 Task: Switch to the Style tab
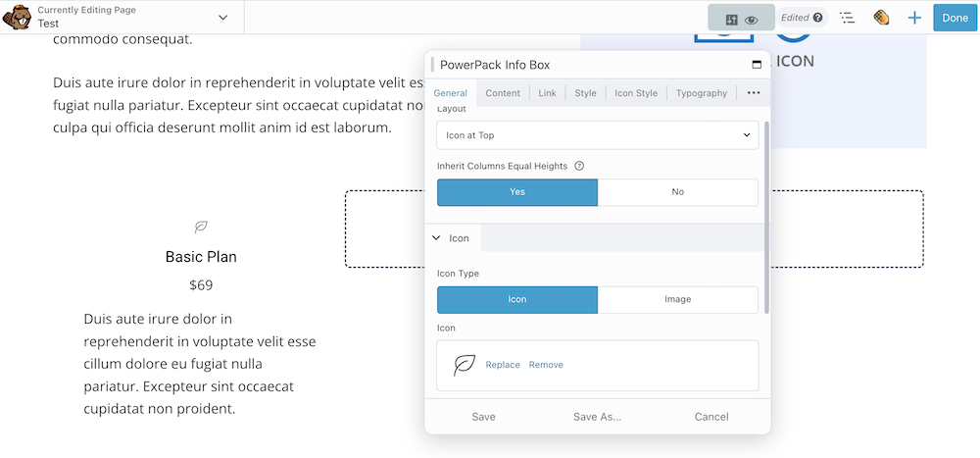[x=586, y=92]
